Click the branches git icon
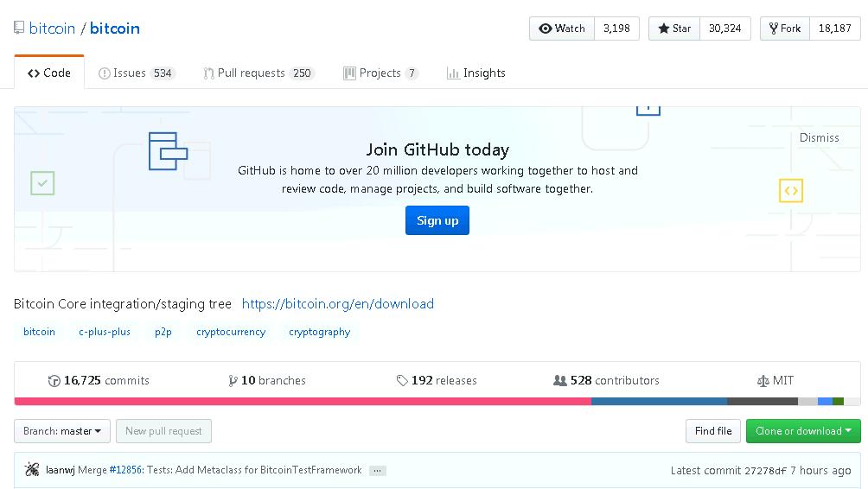The width and height of the screenshot is (868, 489). click(233, 381)
